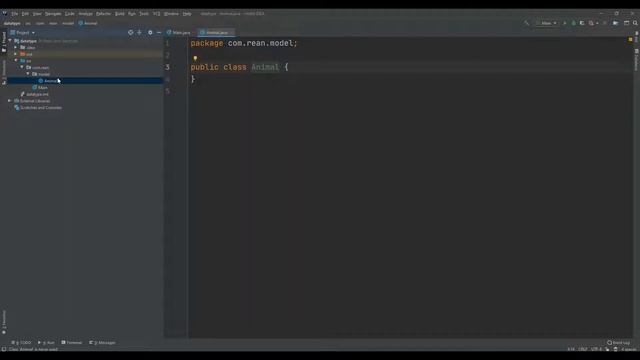The width and height of the screenshot is (640, 360).
Task: Click the read-only lock icon in status bar
Action: point(607,349)
